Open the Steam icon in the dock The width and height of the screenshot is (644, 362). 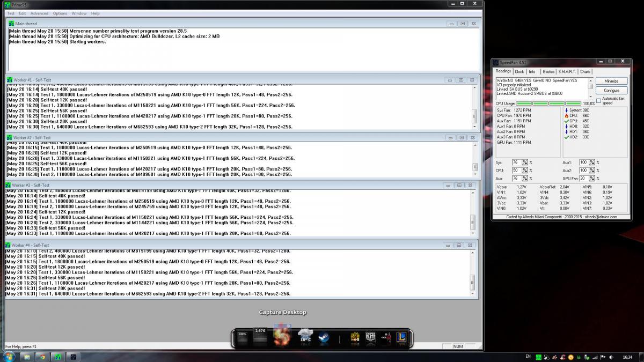point(323,338)
